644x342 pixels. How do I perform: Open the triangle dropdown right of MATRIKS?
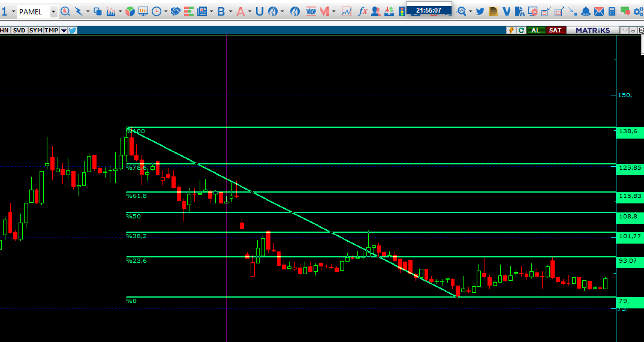pos(625,31)
